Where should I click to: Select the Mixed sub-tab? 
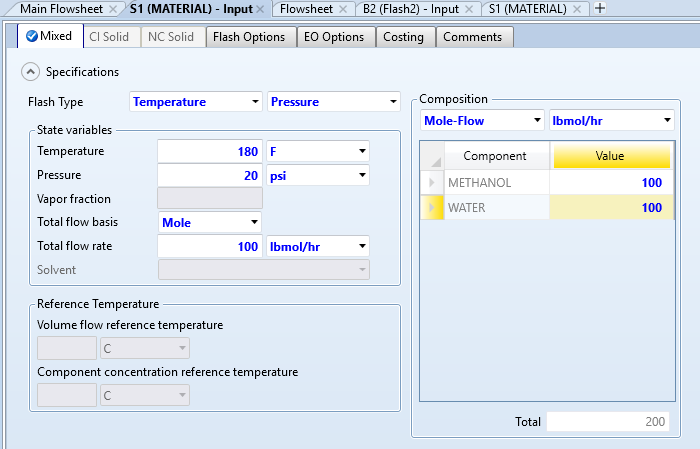(x=50, y=36)
